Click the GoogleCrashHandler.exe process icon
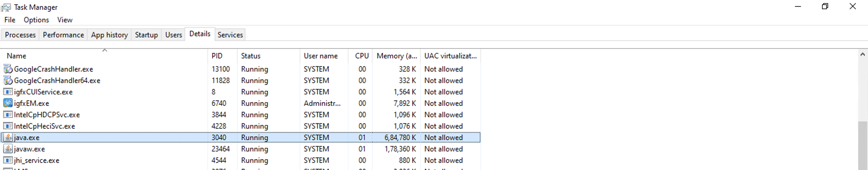868x170 pixels. pos(8,69)
